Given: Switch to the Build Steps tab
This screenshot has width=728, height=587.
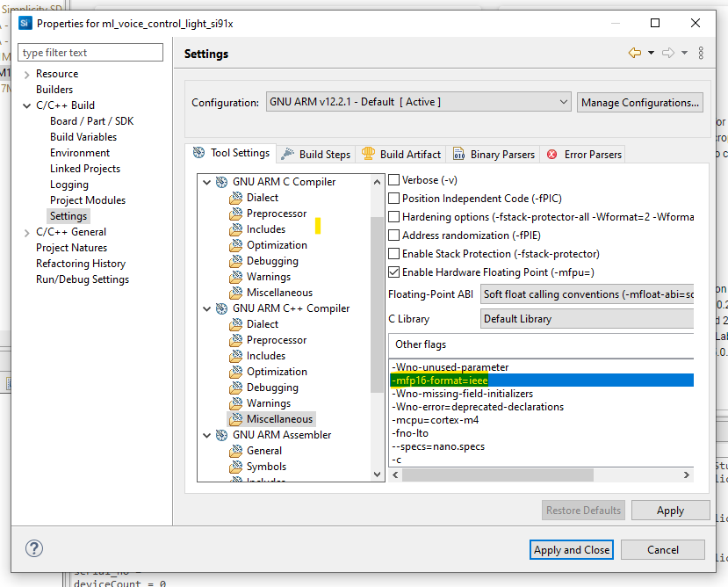Looking at the screenshot, I should click(x=315, y=152).
